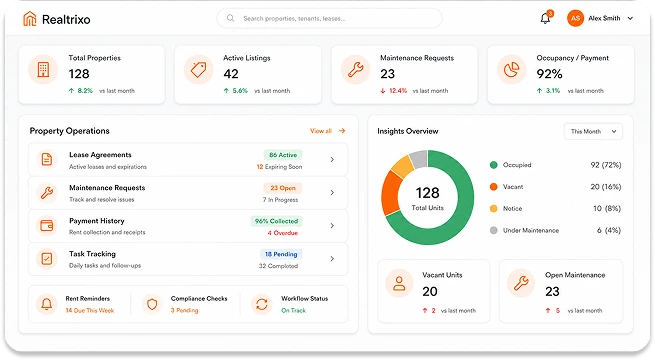Click the 7 In Progress text
This screenshot has width=655, height=360.
280,200
